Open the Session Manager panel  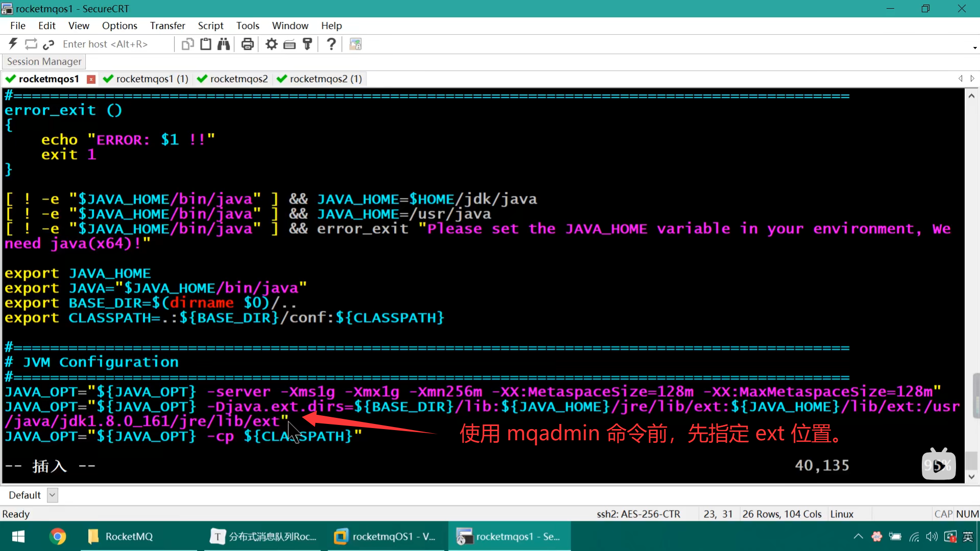coord(44,61)
